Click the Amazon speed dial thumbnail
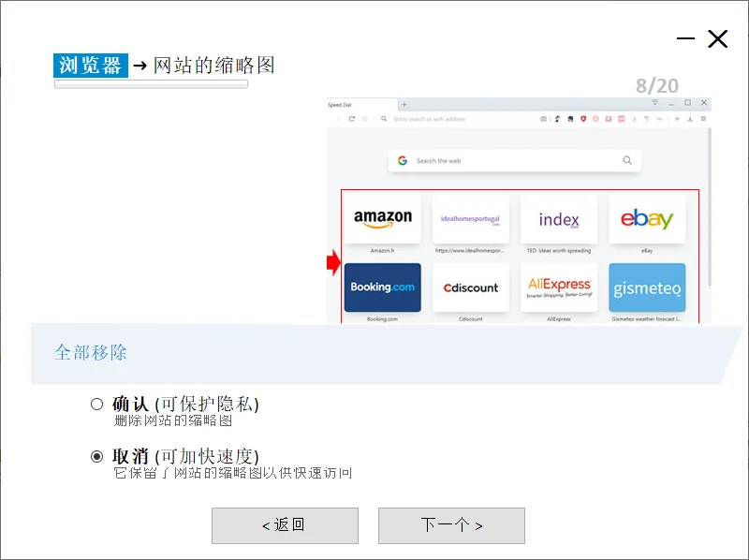This screenshot has height=560, width=749. (383, 219)
